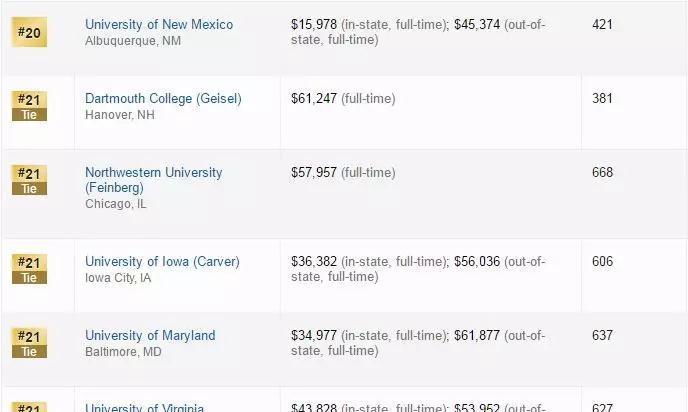The width and height of the screenshot is (688, 412).
Task: Click the enrollment number 668
Action: 602,172
